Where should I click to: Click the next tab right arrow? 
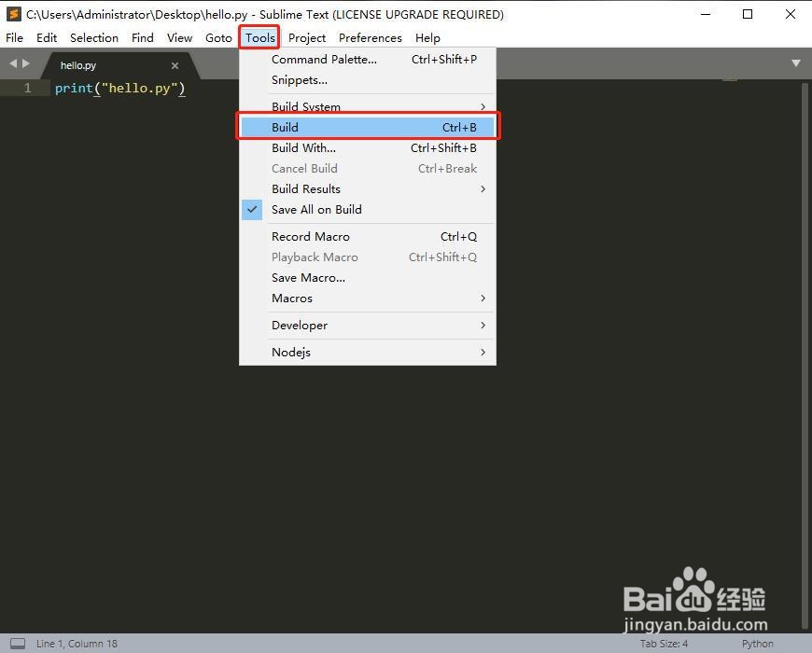(26, 63)
